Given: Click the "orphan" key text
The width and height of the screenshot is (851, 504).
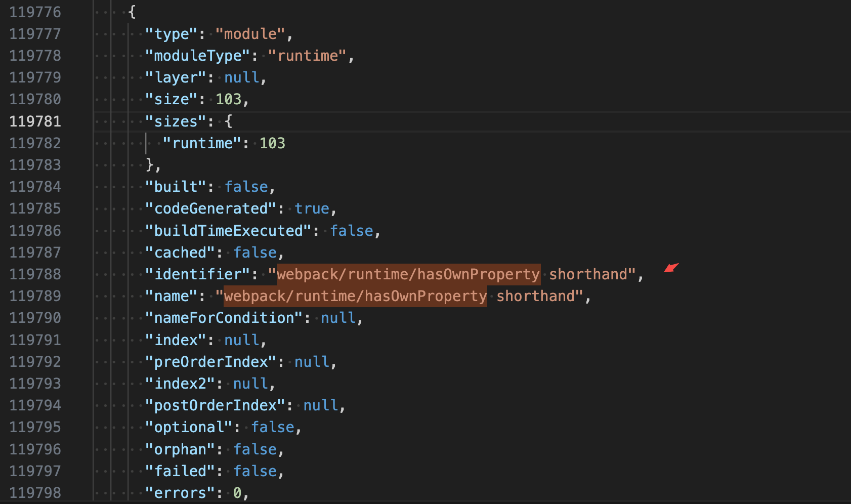Looking at the screenshot, I should (x=181, y=449).
